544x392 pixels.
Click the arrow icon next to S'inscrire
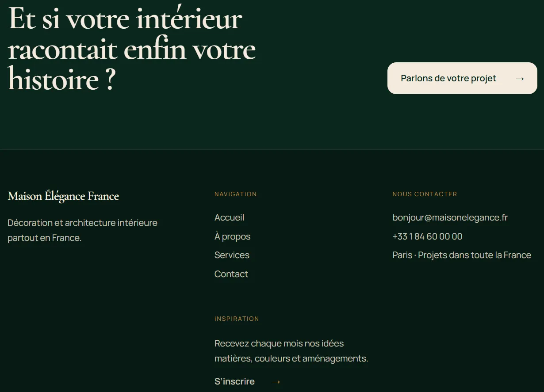(x=276, y=382)
